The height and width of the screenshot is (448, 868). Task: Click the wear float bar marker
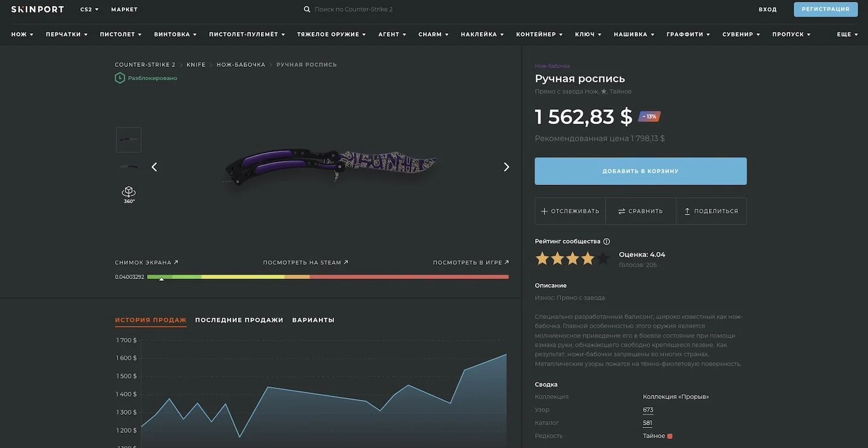pyautogui.click(x=161, y=279)
